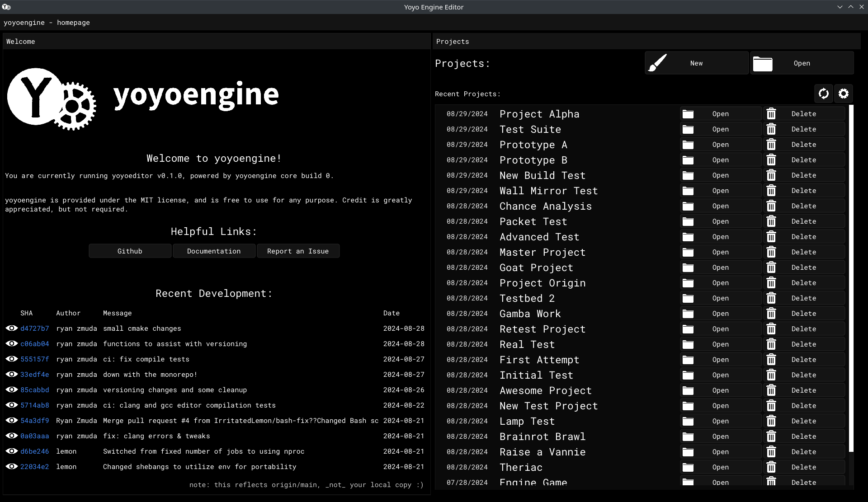Open the Documentation button
This screenshot has height=502, width=868.
pos(214,251)
